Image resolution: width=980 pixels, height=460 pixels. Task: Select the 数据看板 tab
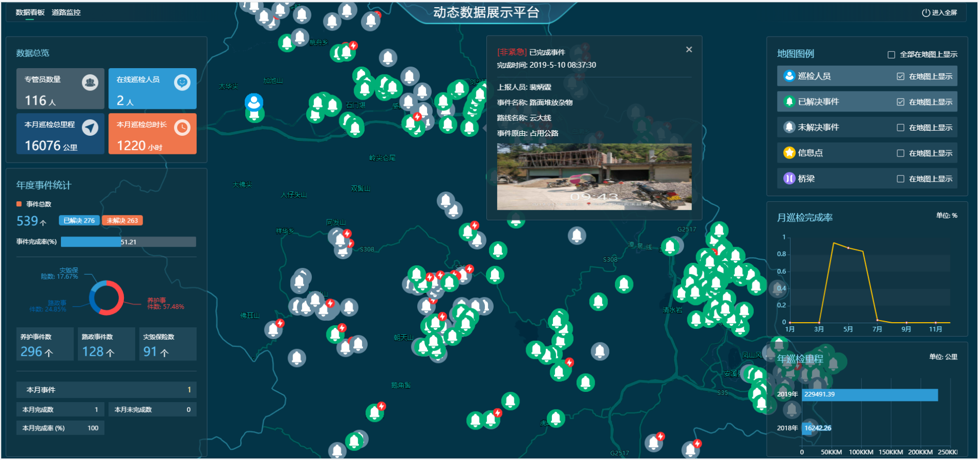pyautogui.click(x=30, y=12)
